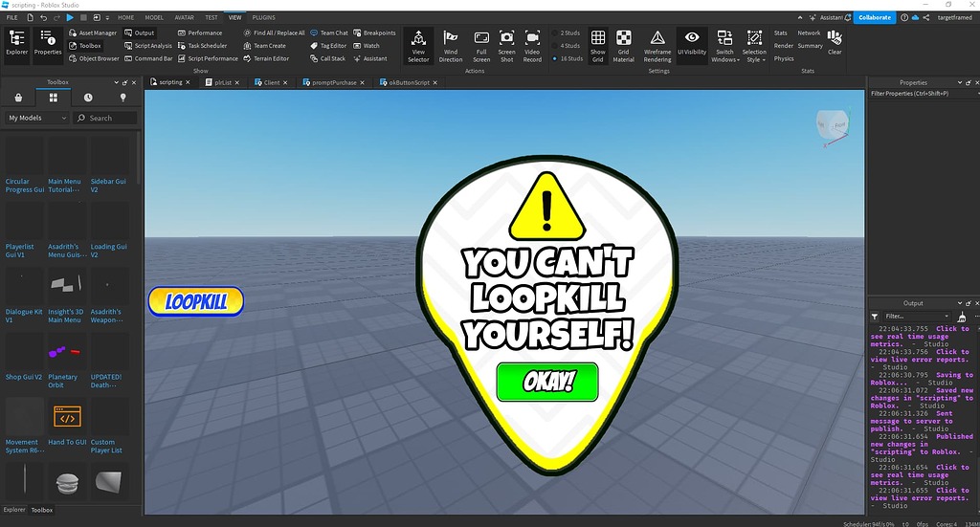The image size is (980, 527).
Task: Clear the stats display
Action: click(x=835, y=42)
